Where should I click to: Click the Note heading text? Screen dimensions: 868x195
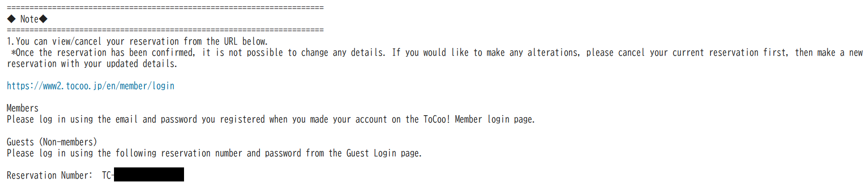point(29,19)
